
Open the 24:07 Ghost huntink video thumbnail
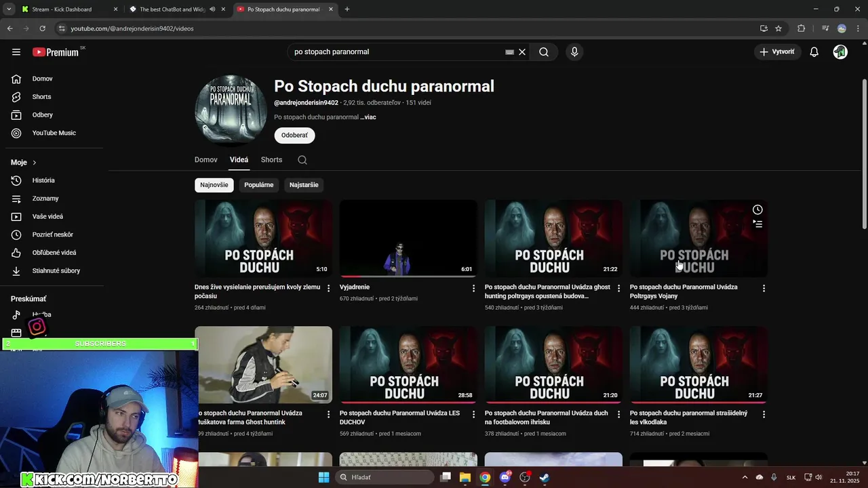tap(263, 365)
